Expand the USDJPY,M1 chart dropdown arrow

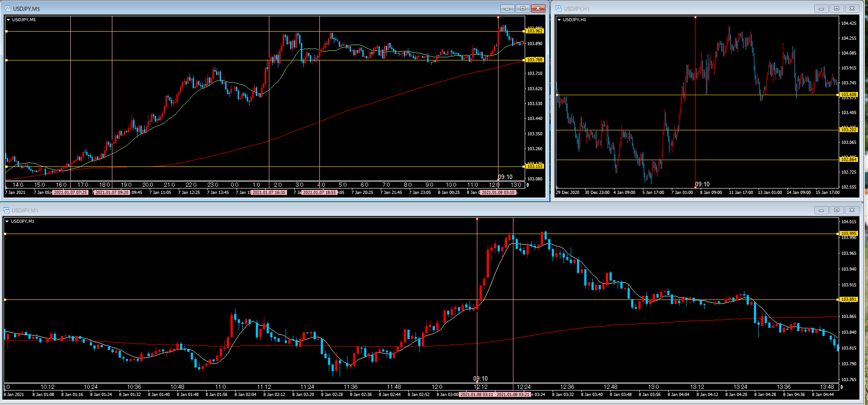7,221
